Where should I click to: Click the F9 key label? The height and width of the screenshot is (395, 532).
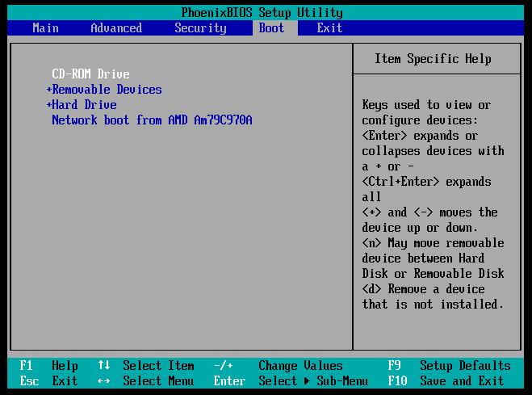[394, 366]
